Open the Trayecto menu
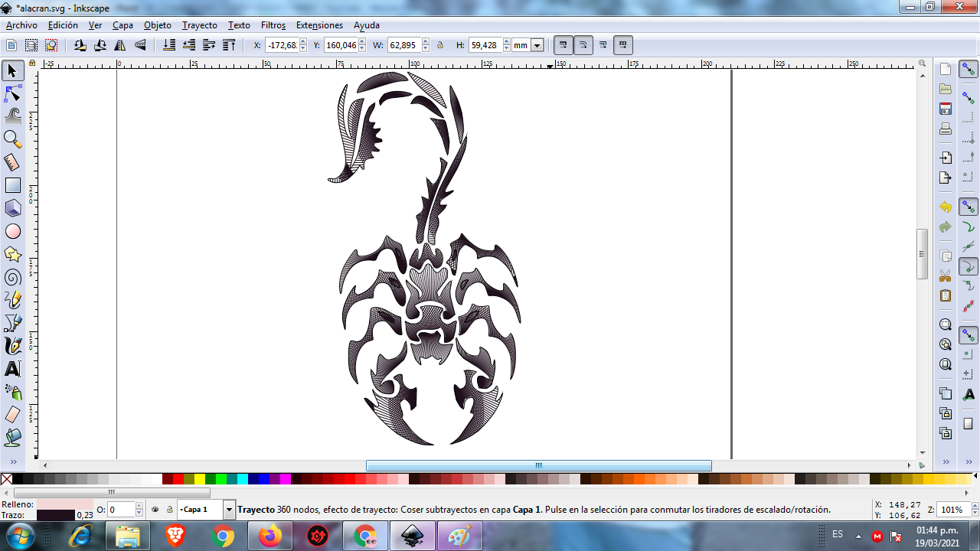Viewport: 980px width, 551px height. (200, 25)
